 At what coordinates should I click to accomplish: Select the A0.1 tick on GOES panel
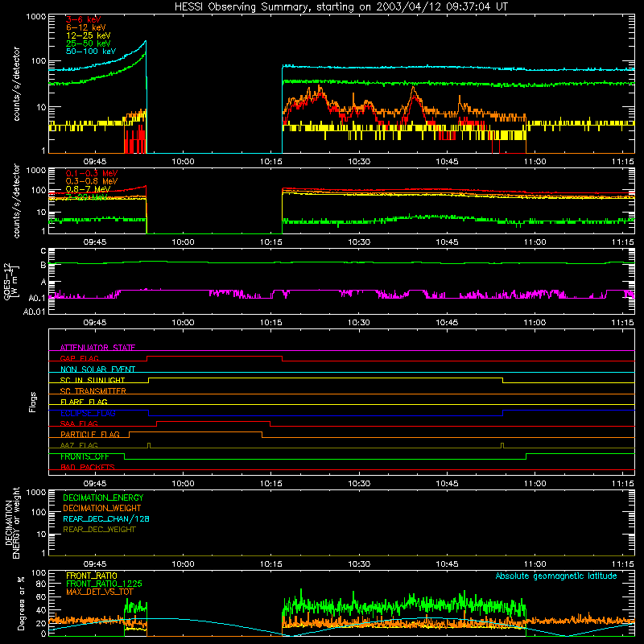[37, 298]
